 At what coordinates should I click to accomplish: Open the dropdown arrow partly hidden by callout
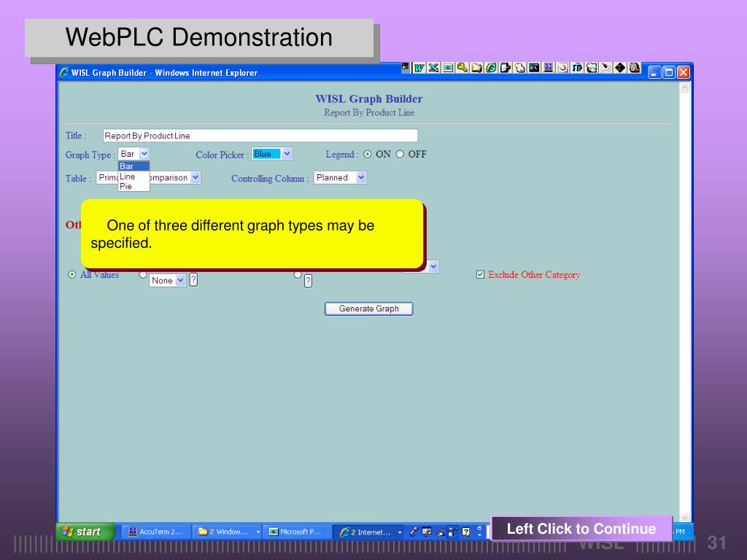pyautogui.click(x=433, y=267)
